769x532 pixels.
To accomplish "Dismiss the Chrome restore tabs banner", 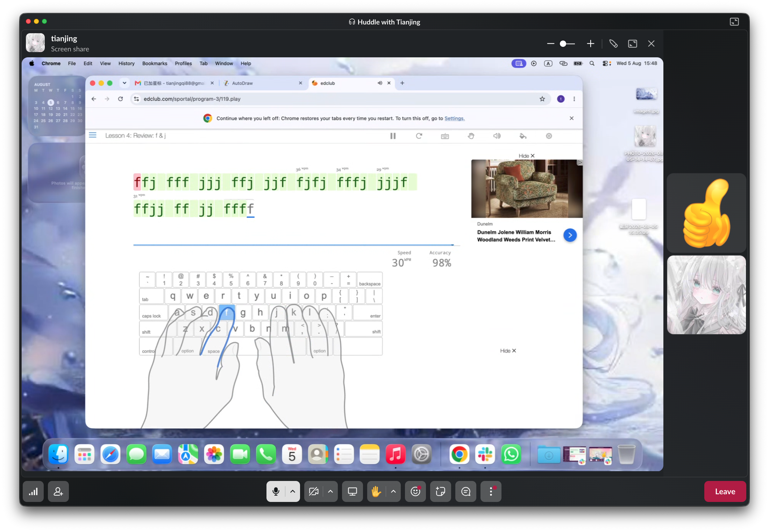I will tap(571, 118).
